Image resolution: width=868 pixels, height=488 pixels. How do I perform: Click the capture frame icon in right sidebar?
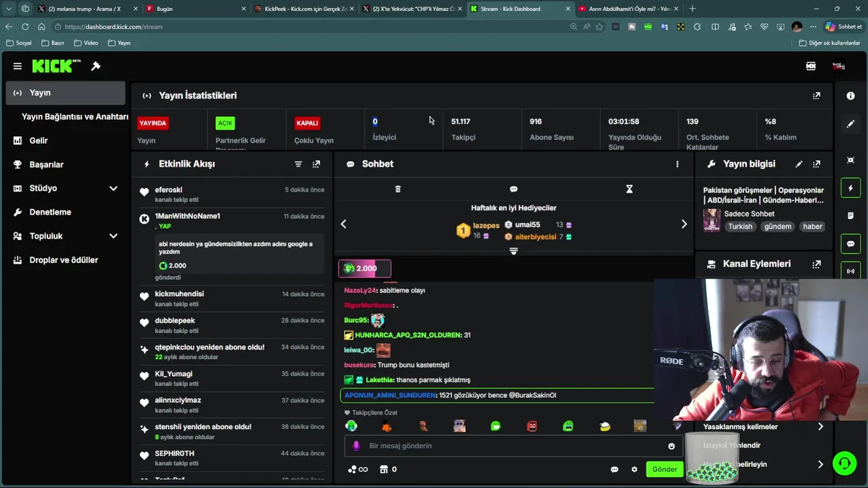pyautogui.click(x=850, y=160)
